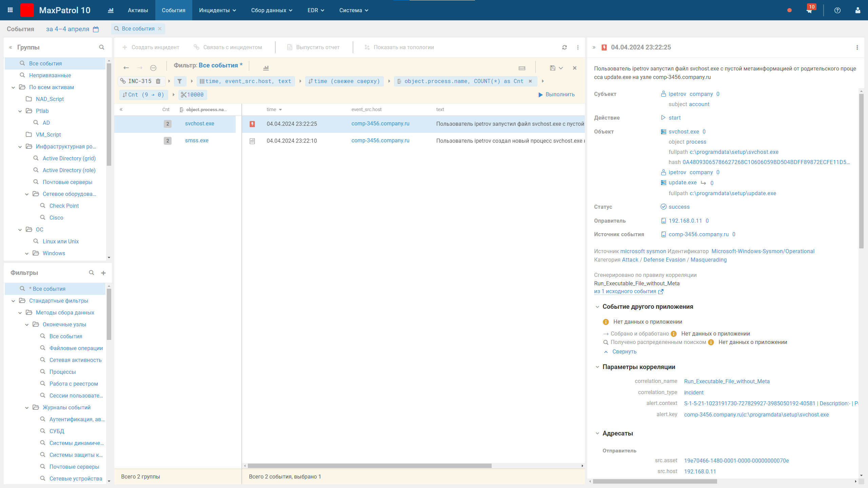Image resolution: width=868 pixels, height=488 pixels.
Task: Open the source event external link icon
Action: 661,291
